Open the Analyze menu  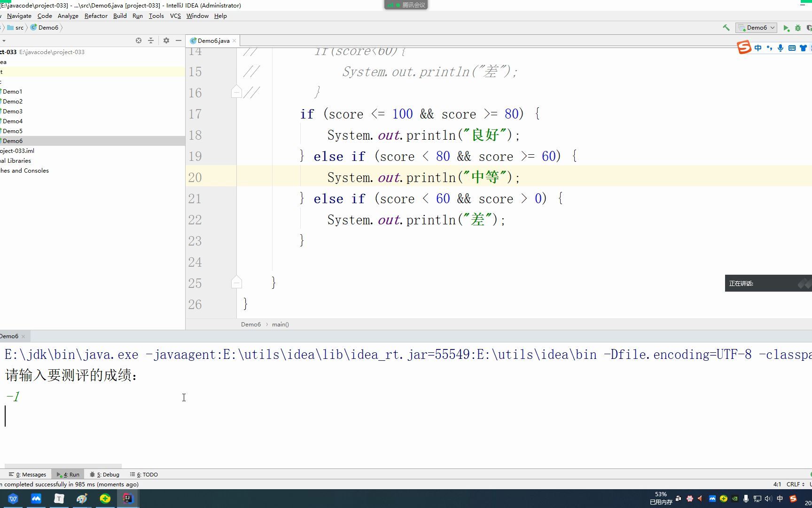68,16
